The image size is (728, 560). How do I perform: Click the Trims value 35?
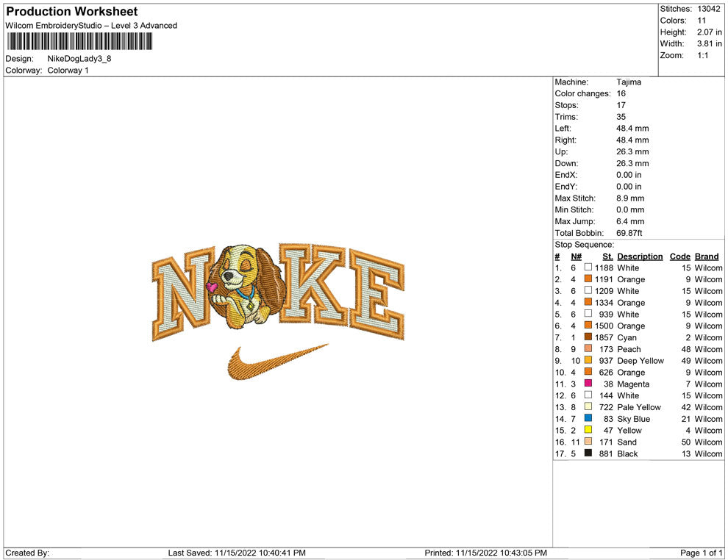point(621,117)
